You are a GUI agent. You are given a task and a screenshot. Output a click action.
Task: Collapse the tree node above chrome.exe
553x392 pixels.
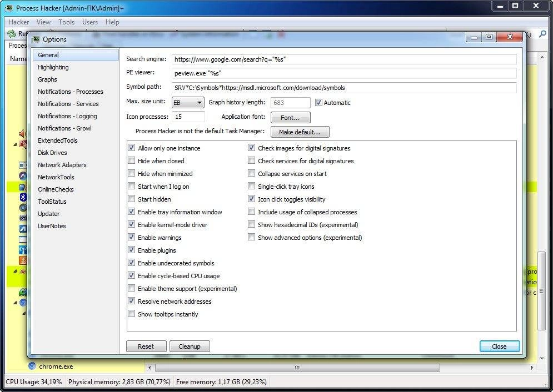click(x=24, y=313)
